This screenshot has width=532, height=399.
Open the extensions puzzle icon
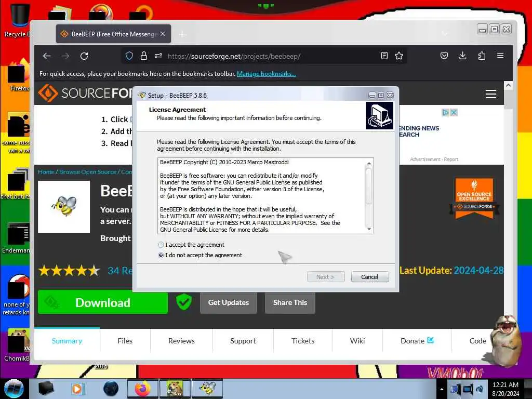[482, 56]
